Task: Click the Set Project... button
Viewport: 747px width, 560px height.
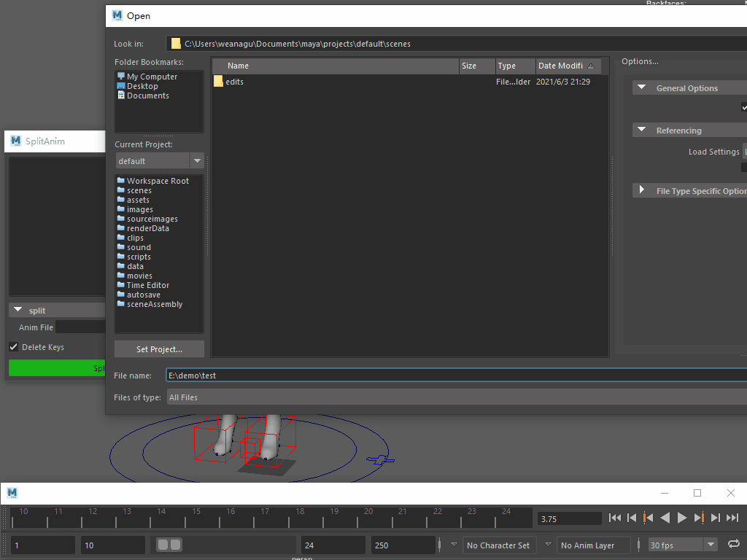Action: pos(159,349)
